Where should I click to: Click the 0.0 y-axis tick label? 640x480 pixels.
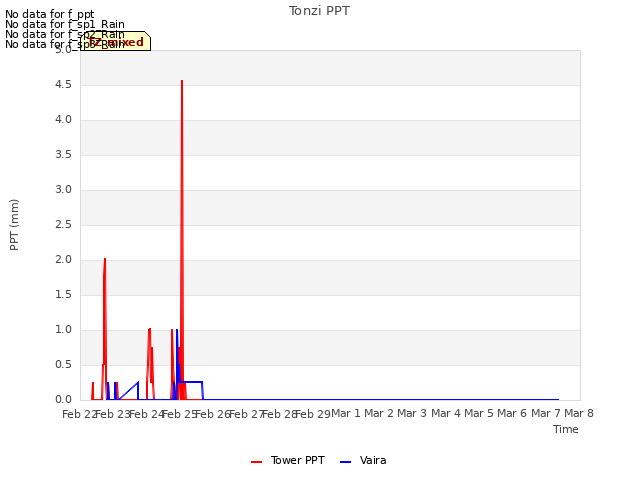coord(63,400)
